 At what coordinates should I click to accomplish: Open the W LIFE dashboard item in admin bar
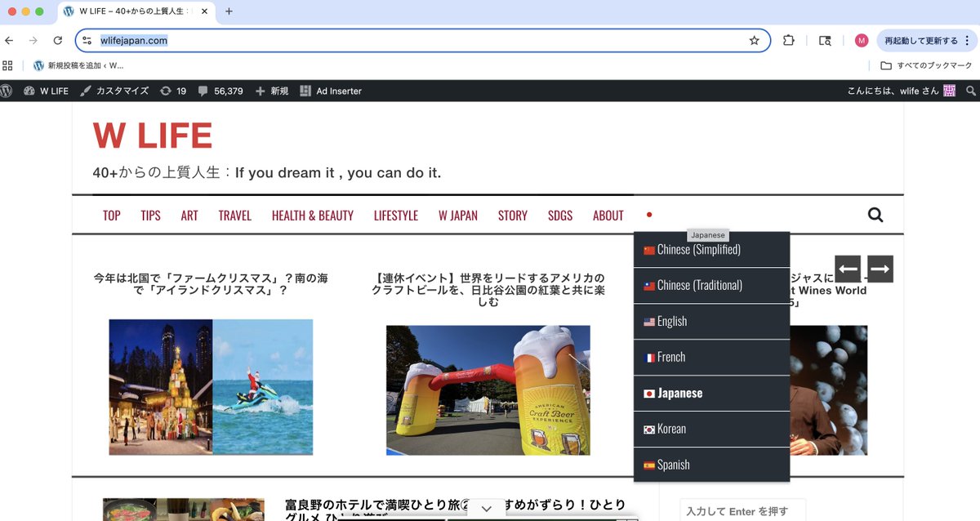coord(47,91)
